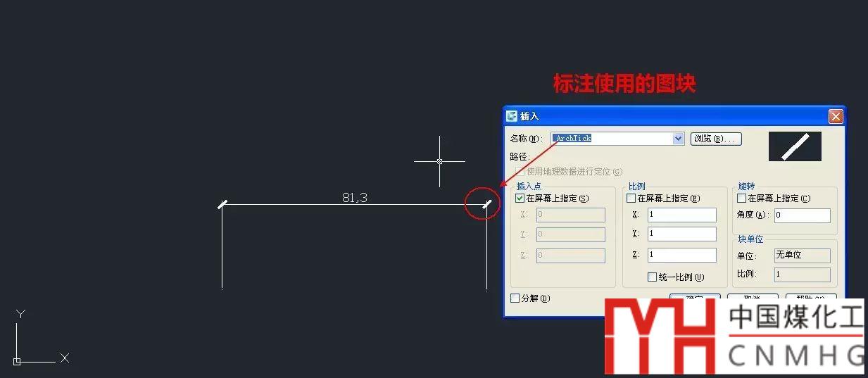Close the Insert dialog window
The height and width of the screenshot is (378, 868).
point(835,116)
